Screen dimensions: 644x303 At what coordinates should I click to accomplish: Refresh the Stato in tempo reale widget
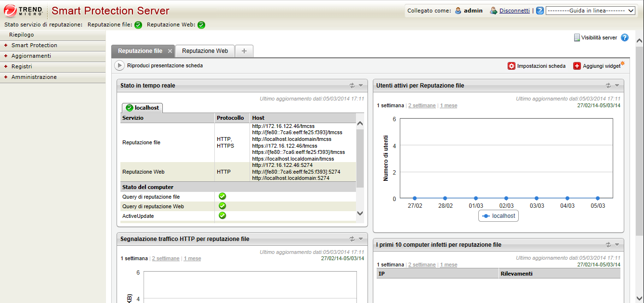[x=352, y=86]
